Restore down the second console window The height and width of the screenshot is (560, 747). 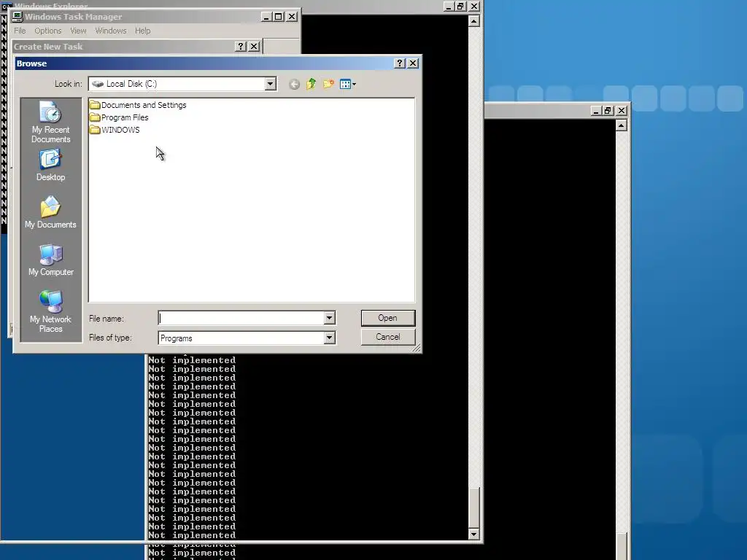(608, 111)
